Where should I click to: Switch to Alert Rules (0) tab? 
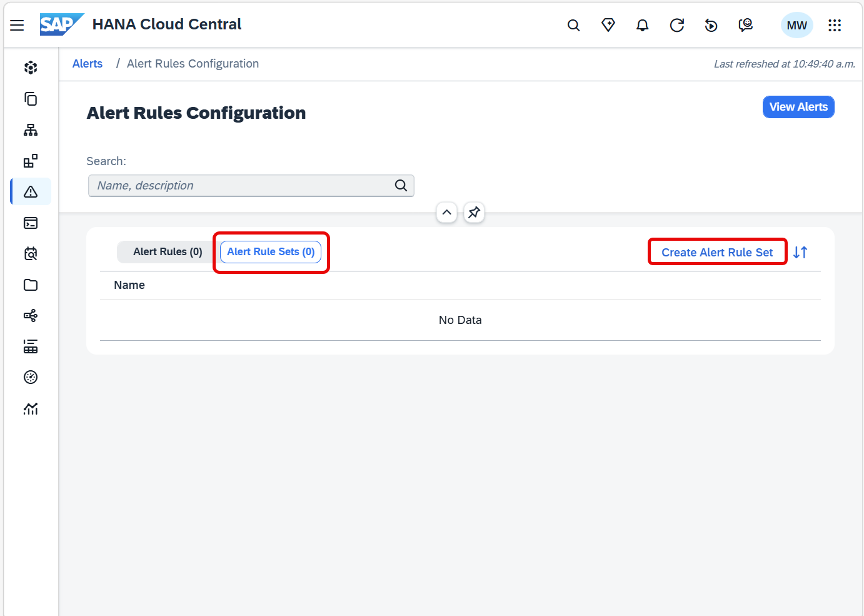tap(168, 251)
